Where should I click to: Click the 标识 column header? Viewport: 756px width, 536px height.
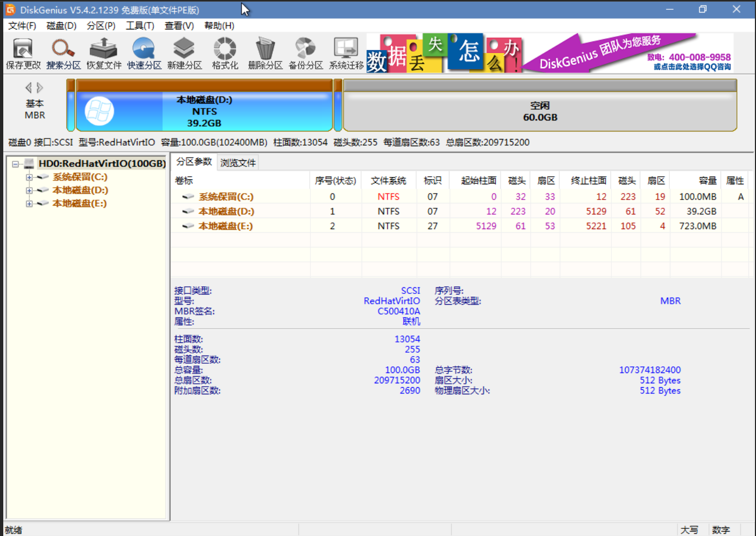coord(433,180)
